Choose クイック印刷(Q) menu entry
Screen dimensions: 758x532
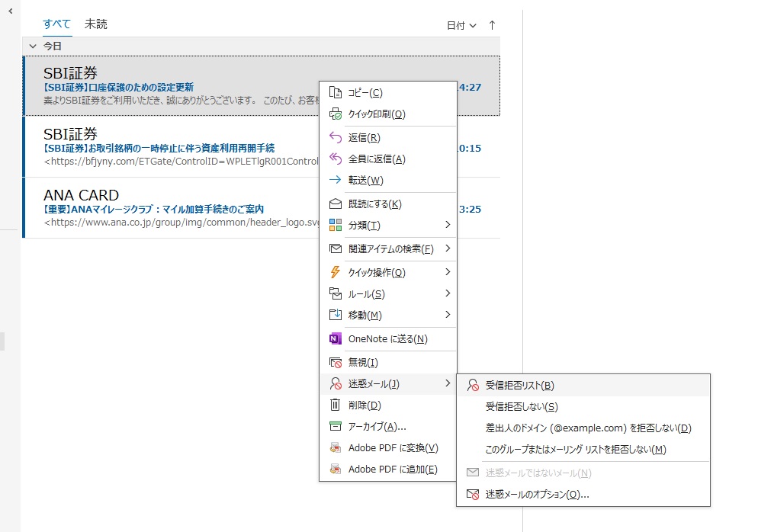387,114
